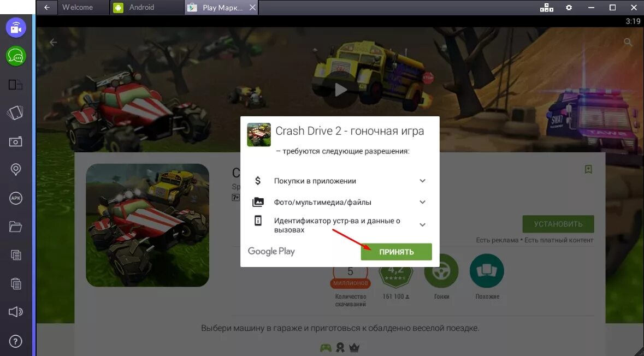
Task: Click the game controller badge icon
Action: point(326,348)
